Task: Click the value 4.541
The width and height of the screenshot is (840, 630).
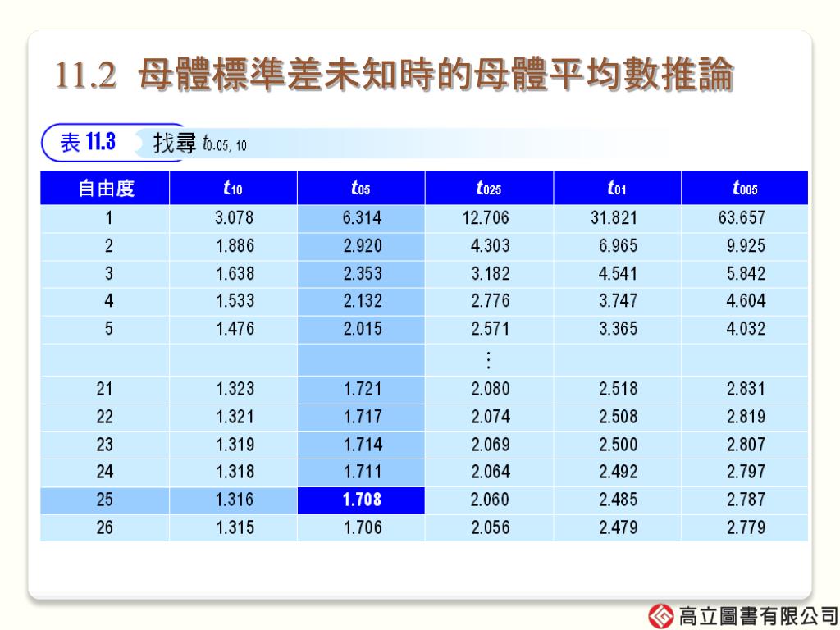Action: (619, 274)
